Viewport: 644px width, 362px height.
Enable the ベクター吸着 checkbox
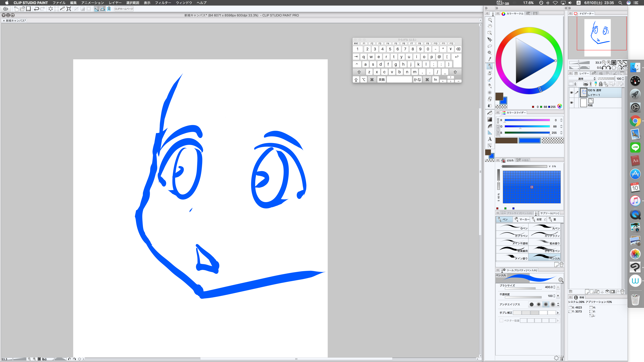pyautogui.click(x=501, y=321)
